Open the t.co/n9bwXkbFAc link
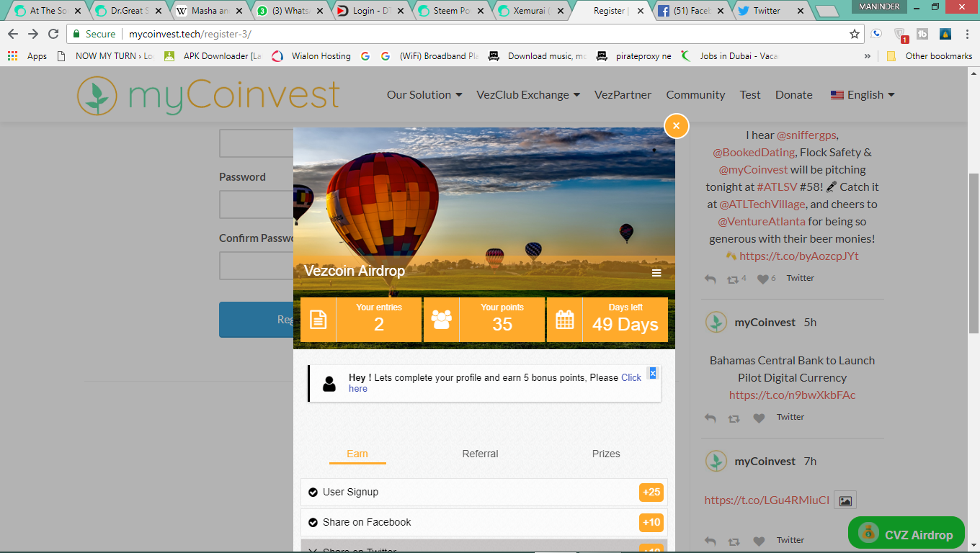The width and height of the screenshot is (980, 553). 792,395
